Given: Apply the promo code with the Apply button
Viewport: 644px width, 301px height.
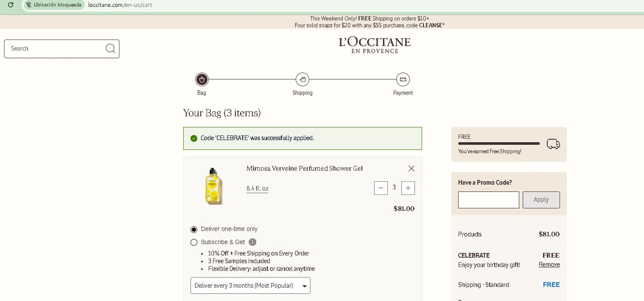Looking at the screenshot, I should click(x=541, y=200).
